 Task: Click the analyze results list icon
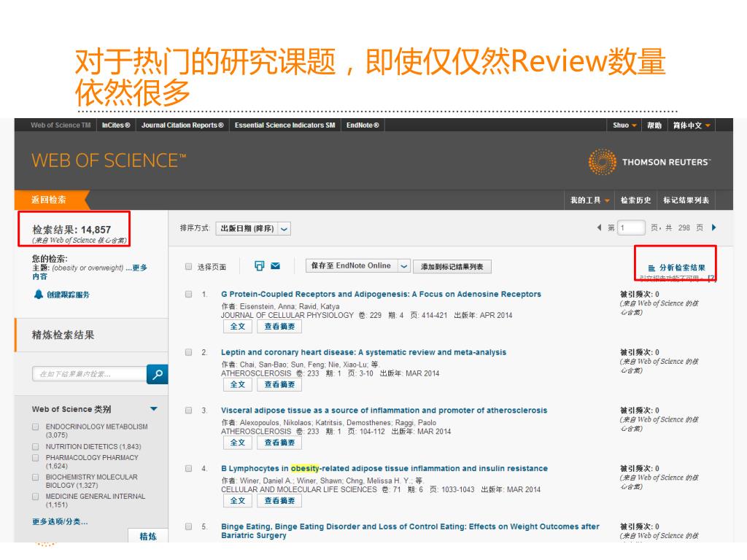tap(651, 268)
